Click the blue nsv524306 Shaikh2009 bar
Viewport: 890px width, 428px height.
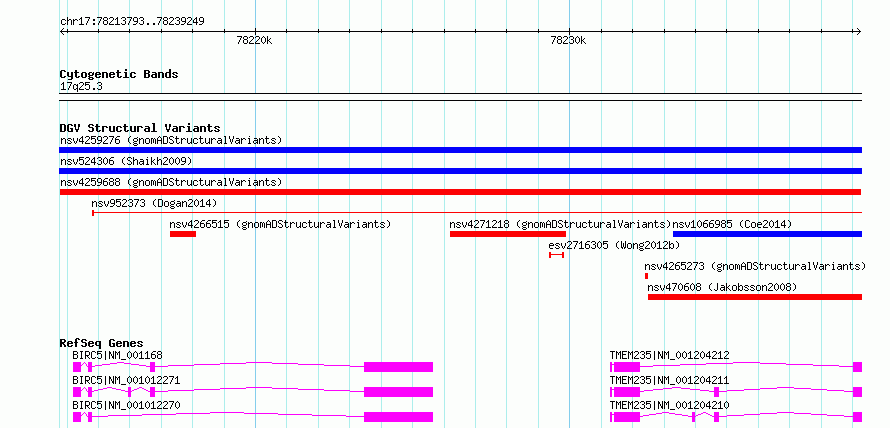point(460,171)
